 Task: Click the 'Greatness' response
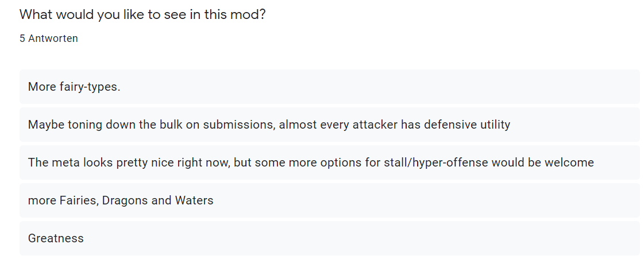[329, 238]
